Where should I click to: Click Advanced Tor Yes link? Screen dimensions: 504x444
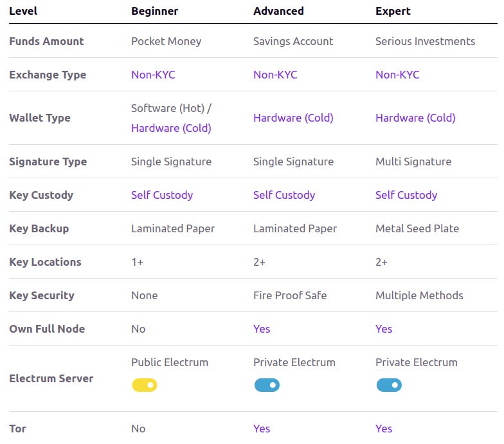[x=262, y=429]
